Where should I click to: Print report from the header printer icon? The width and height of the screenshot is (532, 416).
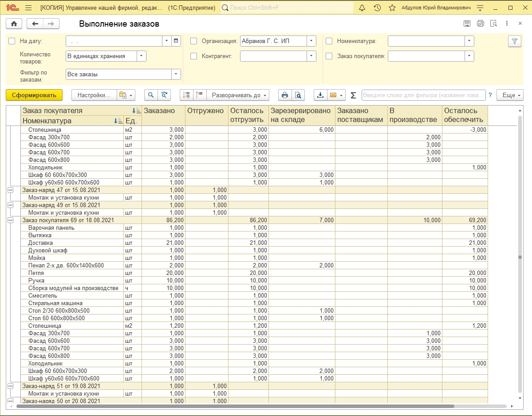click(x=481, y=24)
